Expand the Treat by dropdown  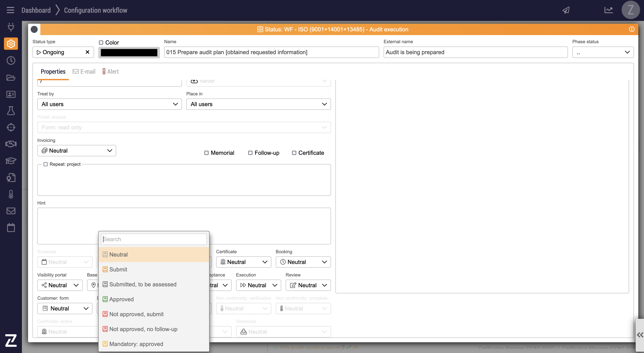pyautogui.click(x=109, y=104)
